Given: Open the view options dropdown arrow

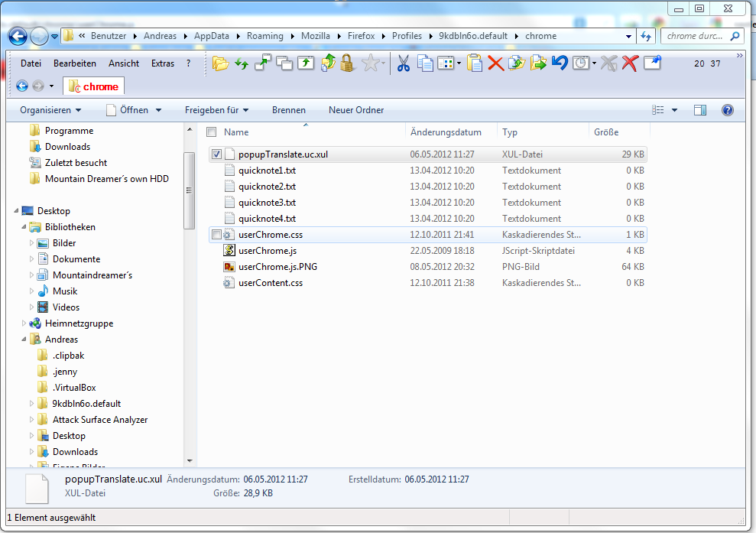Looking at the screenshot, I should 674,110.
